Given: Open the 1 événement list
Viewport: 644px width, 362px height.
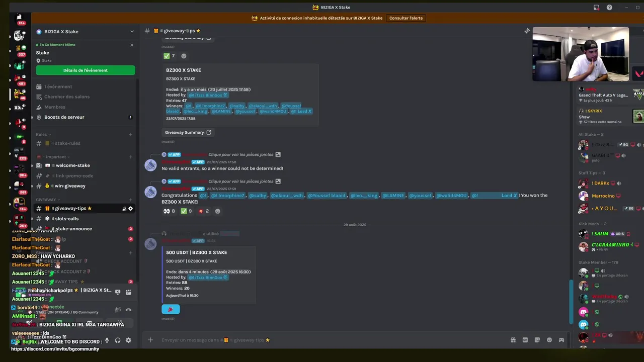Looking at the screenshot, I should point(85,86).
